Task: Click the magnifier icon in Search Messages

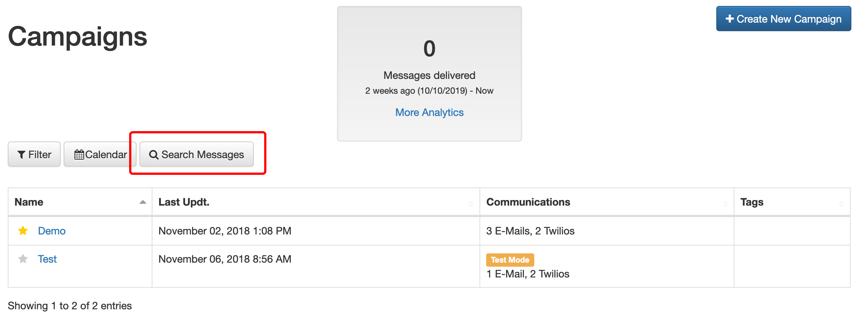Action: pos(154,155)
